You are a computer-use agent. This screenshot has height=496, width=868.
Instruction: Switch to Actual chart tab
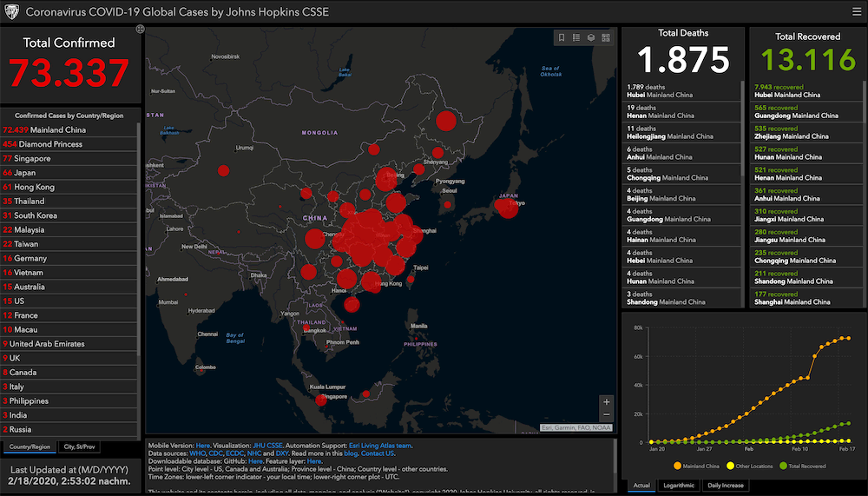tap(641, 486)
